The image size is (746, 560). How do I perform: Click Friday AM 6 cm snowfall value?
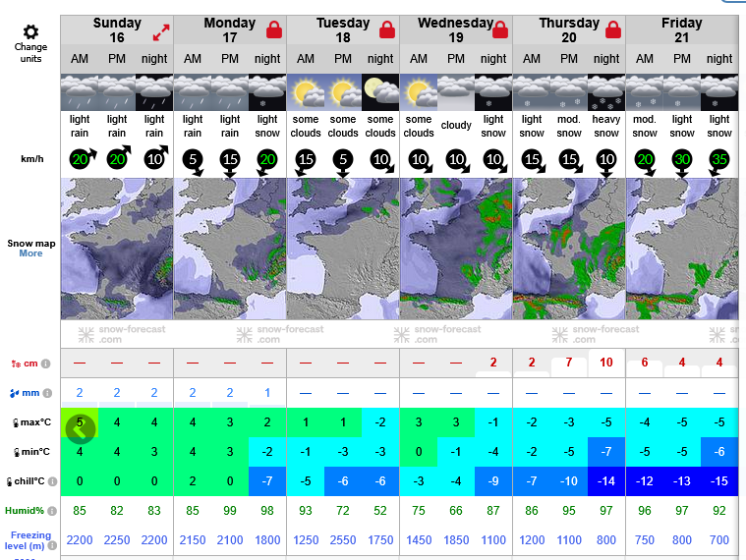tap(645, 363)
